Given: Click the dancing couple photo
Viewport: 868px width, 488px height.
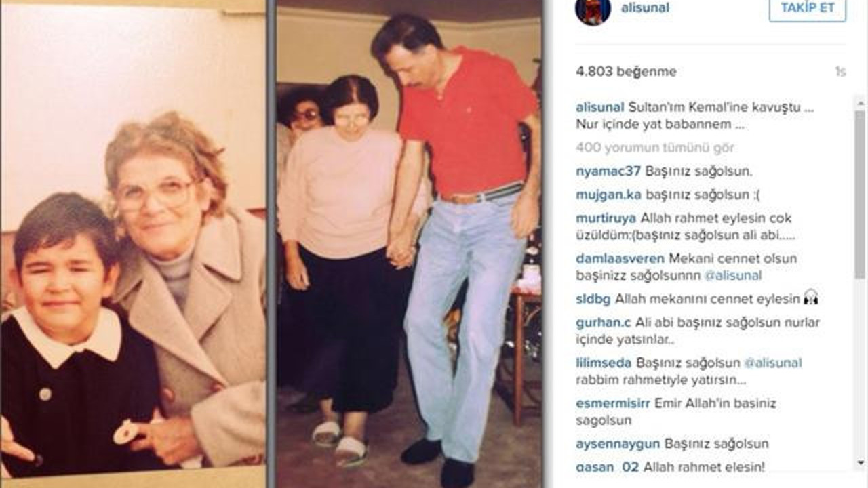Looking at the screenshot, I should click(409, 244).
